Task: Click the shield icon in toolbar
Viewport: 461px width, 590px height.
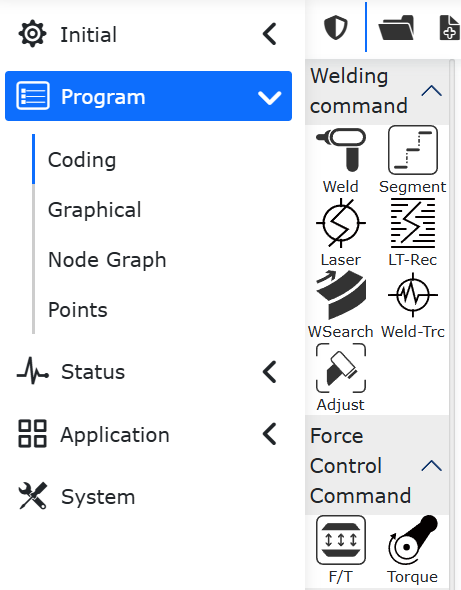Action: click(335, 27)
